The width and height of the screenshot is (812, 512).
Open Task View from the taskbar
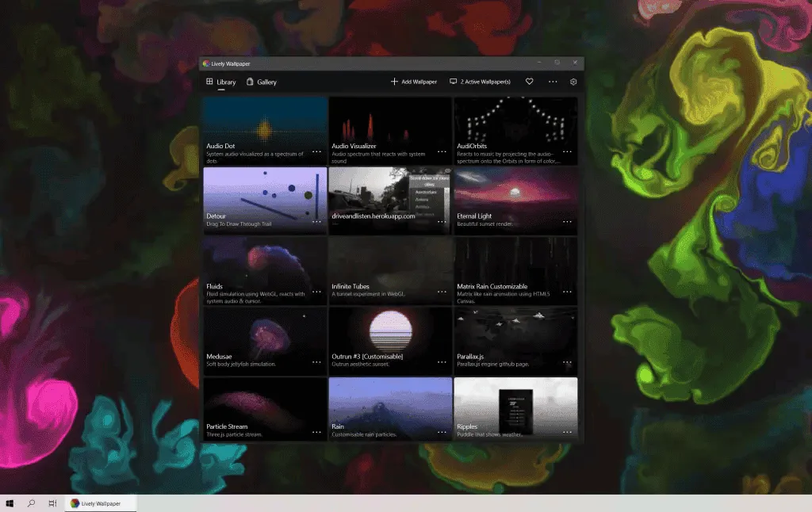(x=52, y=502)
